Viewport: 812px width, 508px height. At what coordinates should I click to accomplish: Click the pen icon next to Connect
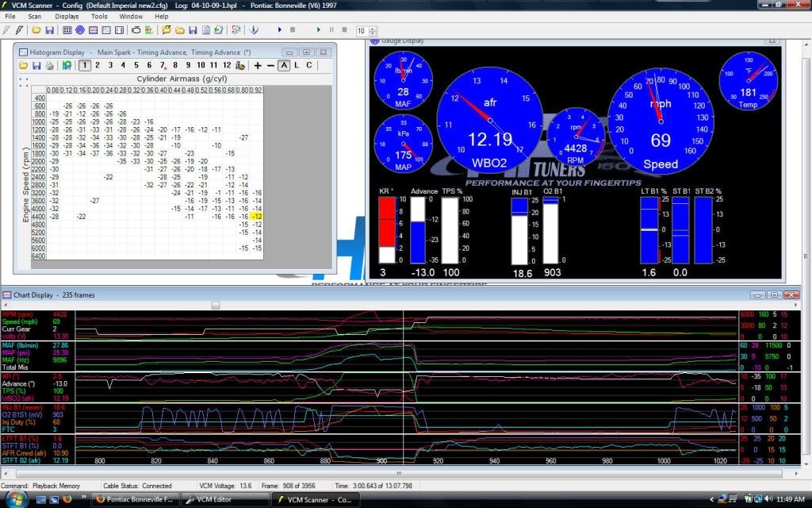point(19,31)
